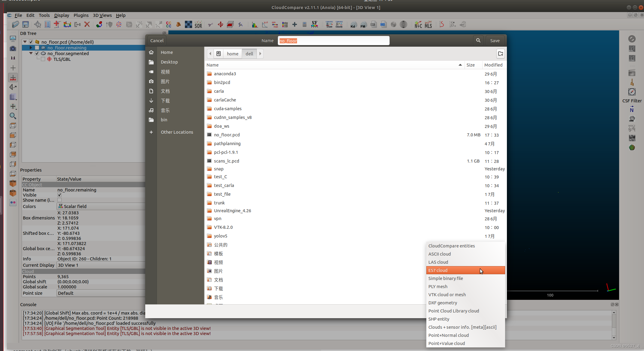The width and height of the screenshot is (644, 351).
Task: Click Save button in file dialog
Action: (x=495, y=40)
